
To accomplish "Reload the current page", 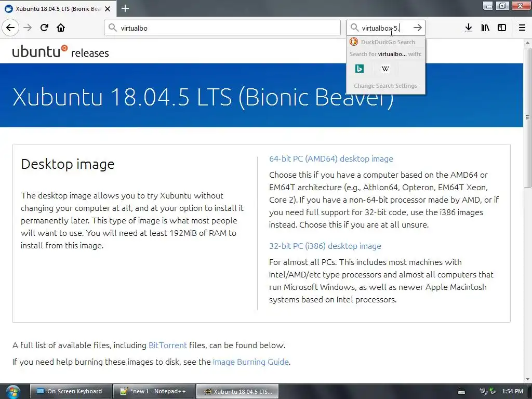I will click(44, 28).
